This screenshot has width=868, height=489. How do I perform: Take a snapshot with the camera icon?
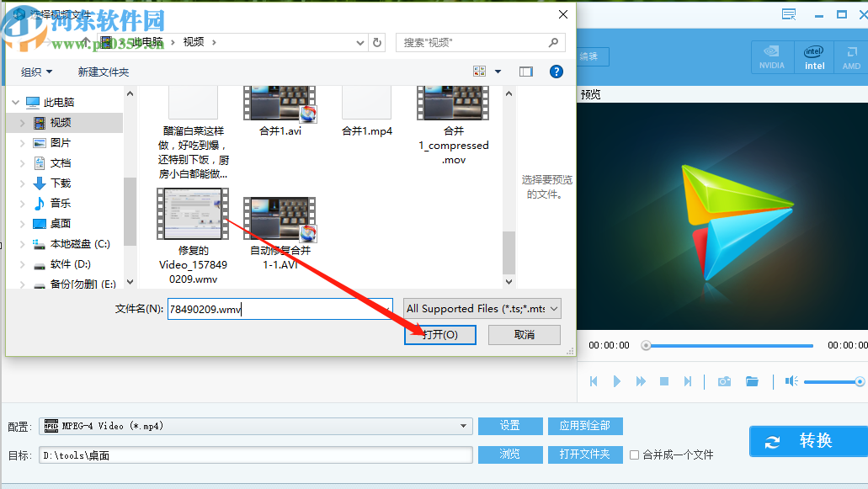tap(723, 381)
